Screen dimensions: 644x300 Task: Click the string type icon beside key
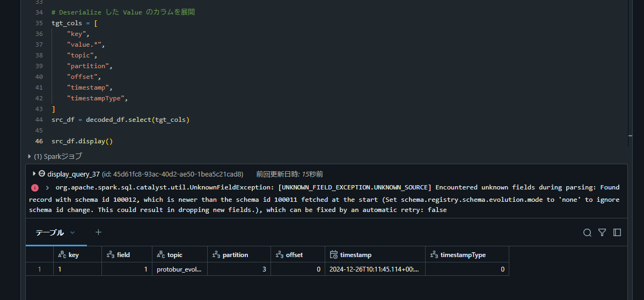tap(62, 254)
